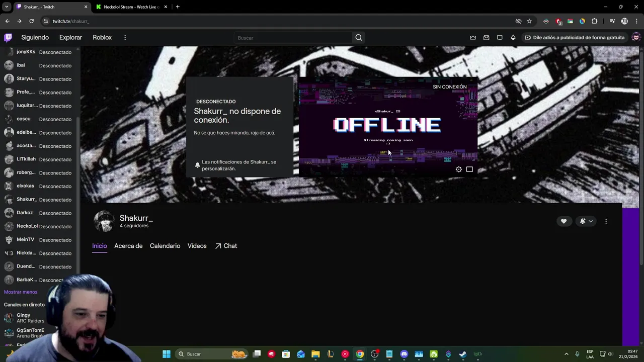Open the Get Bits diamond icon

pos(513,38)
